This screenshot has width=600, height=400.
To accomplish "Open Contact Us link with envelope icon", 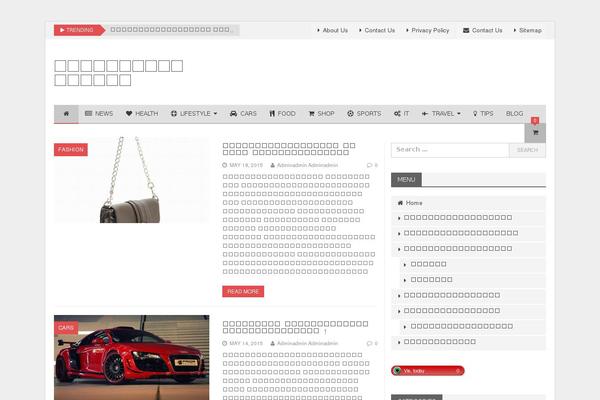I will click(483, 30).
